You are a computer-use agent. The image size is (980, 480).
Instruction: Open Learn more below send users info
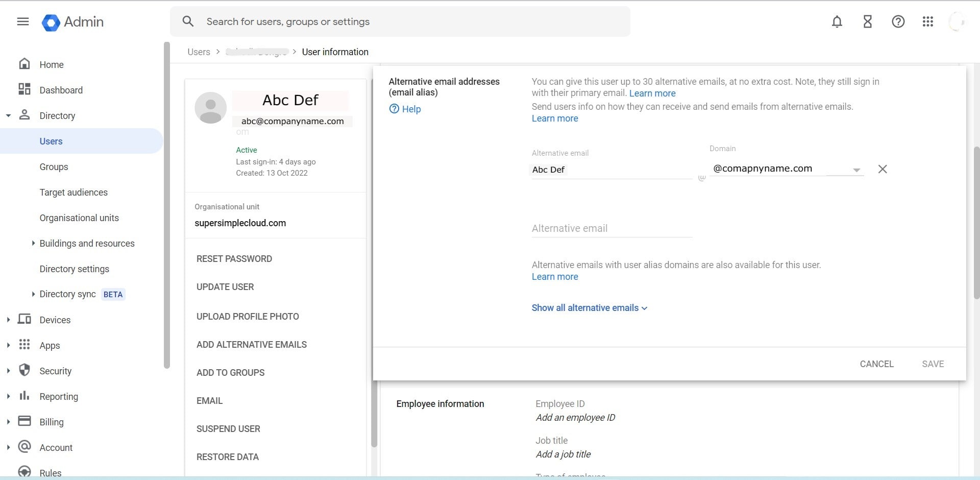point(555,118)
